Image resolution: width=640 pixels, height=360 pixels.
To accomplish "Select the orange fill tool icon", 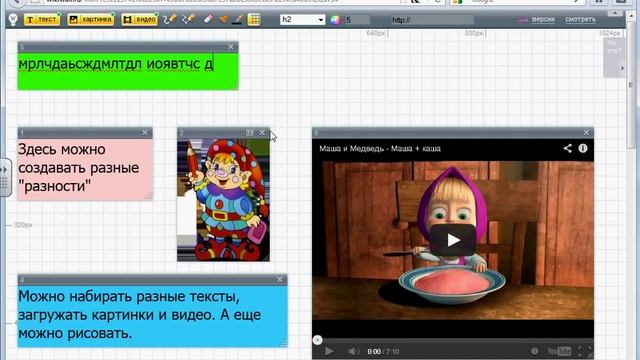I will [223, 19].
